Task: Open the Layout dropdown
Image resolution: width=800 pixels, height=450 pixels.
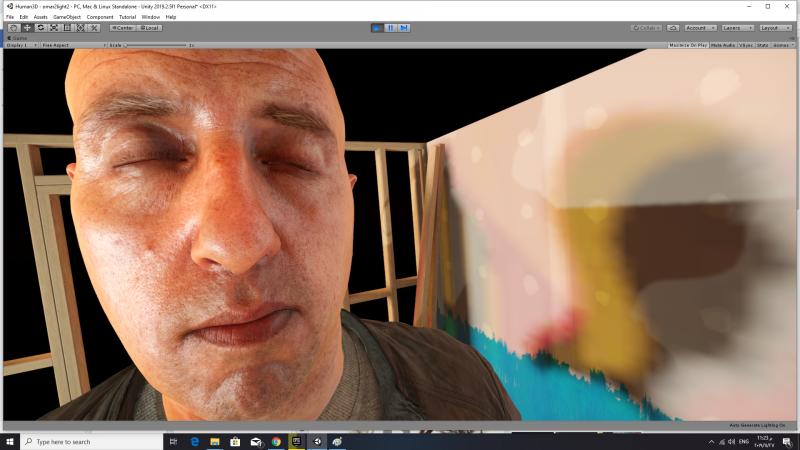Action: click(x=774, y=28)
